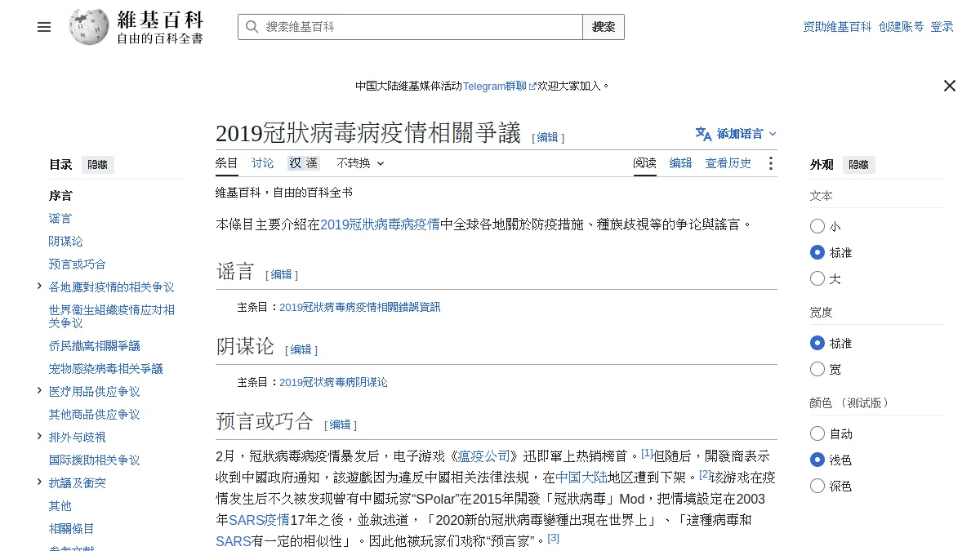
Task: Edit the page title section
Action: click(548, 137)
